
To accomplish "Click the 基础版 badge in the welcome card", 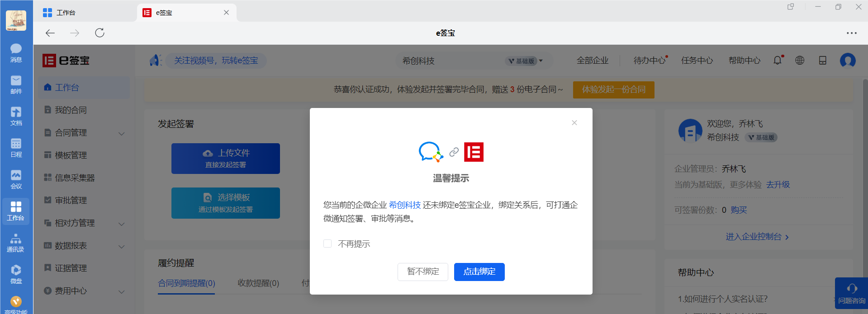I will pyautogui.click(x=762, y=137).
